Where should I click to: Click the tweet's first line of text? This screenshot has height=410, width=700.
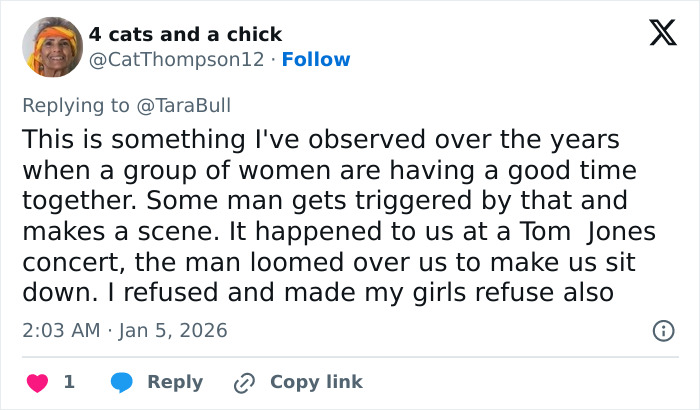320,138
